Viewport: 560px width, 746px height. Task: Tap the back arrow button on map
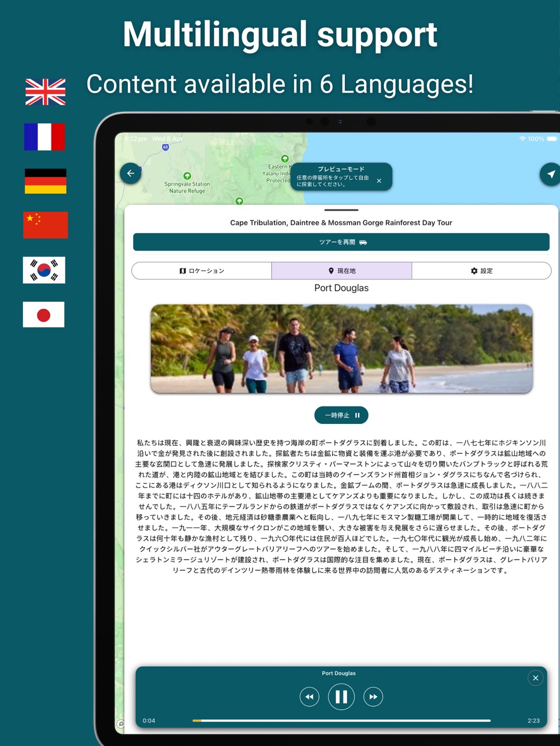tap(131, 173)
